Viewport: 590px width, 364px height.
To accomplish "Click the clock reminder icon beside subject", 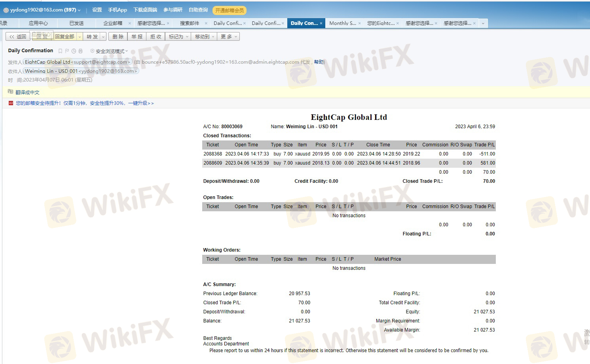I will (x=74, y=51).
